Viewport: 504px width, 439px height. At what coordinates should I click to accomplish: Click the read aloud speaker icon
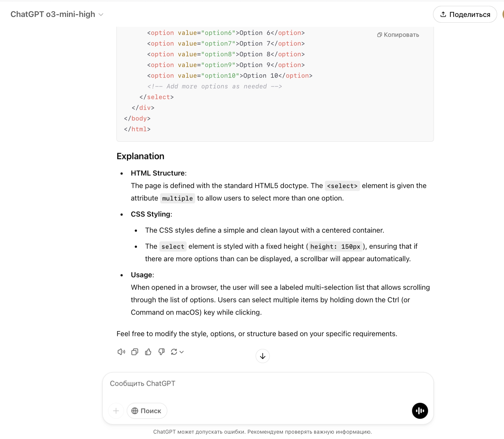(121, 352)
